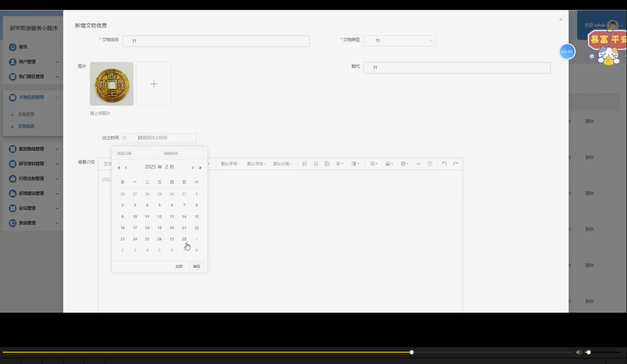Insert a divider line using toolbar icon
The height and width of the screenshot is (364, 627).
430,164
